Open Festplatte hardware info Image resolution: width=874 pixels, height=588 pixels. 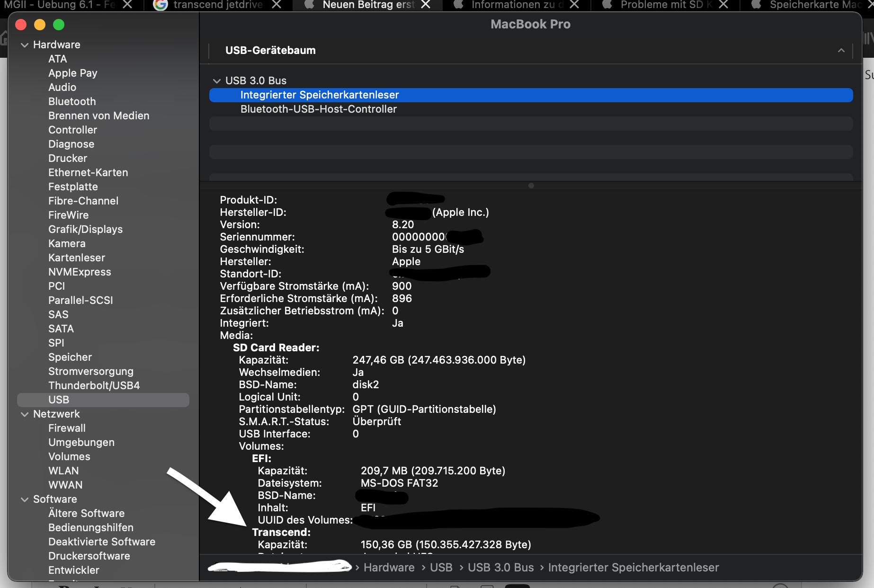coord(73,187)
